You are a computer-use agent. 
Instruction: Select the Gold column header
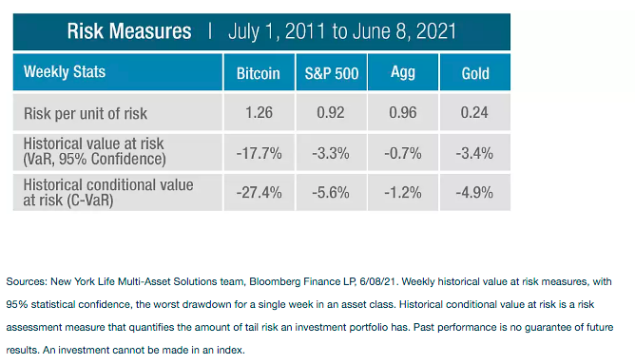[x=475, y=72]
